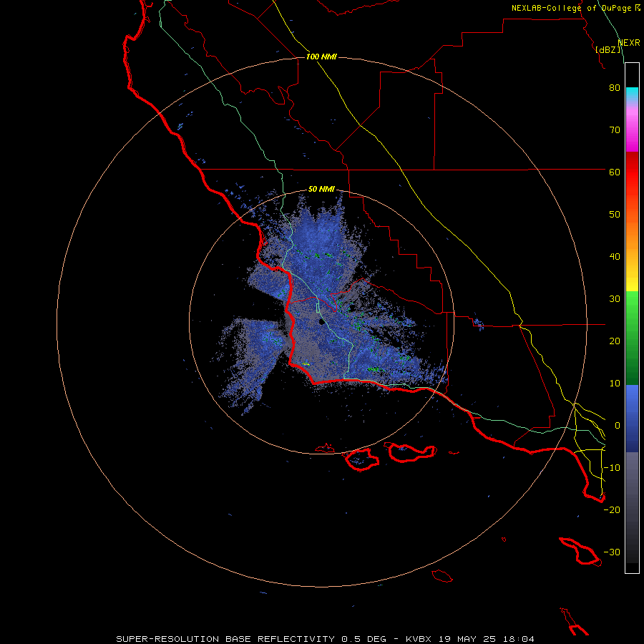Click the dBZ units label
Viewport: 644px width, 644px height.
tap(608, 50)
